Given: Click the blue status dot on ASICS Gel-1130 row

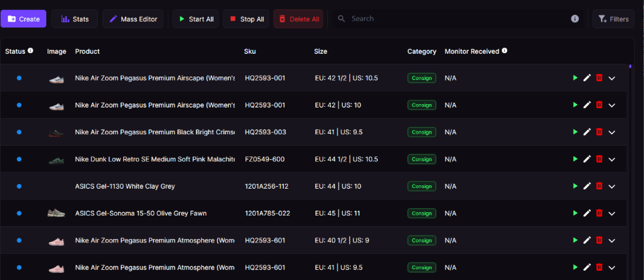Looking at the screenshot, I should (x=19, y=186).
